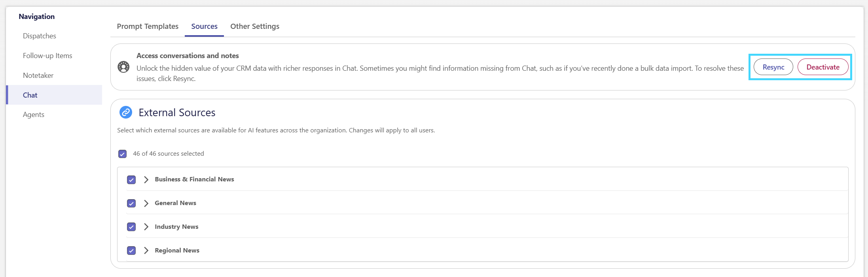This screenshot has height=277, width=868.
Task: Expand the General News chevron
Action: [x=146, y=203]
